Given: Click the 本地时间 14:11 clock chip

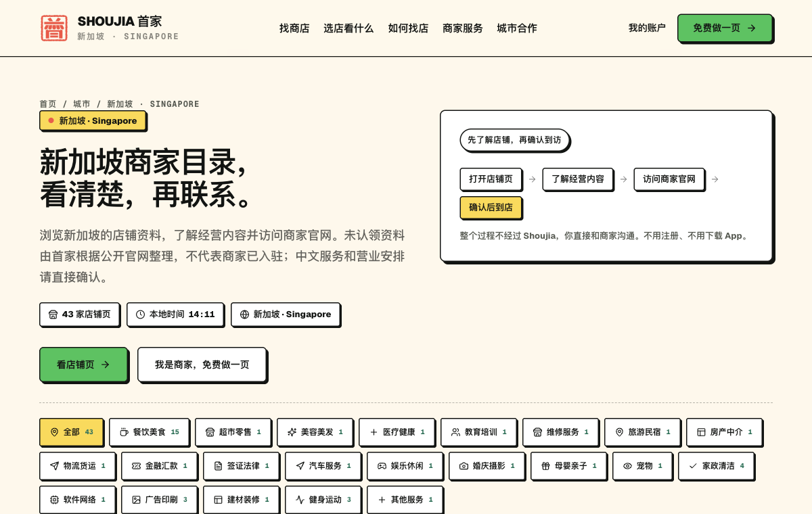Looking at the screenshot, I should 175,314.
